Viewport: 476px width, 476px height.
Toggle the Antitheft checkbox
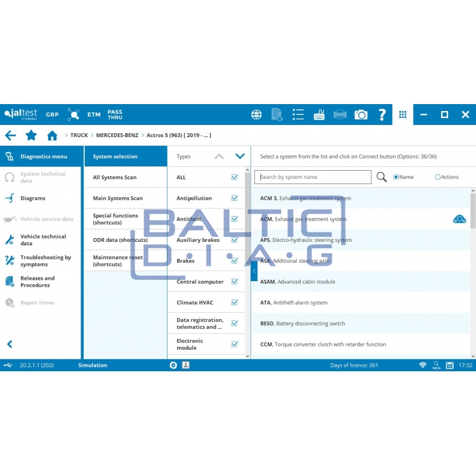[234, 219]
